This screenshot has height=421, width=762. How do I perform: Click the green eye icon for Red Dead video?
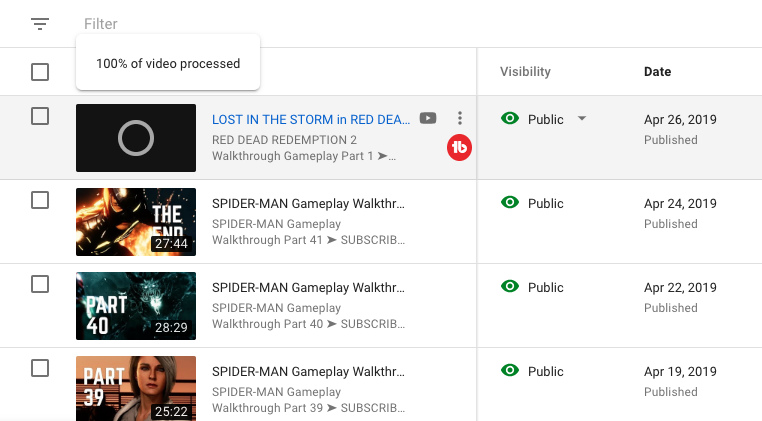(510, 118)
